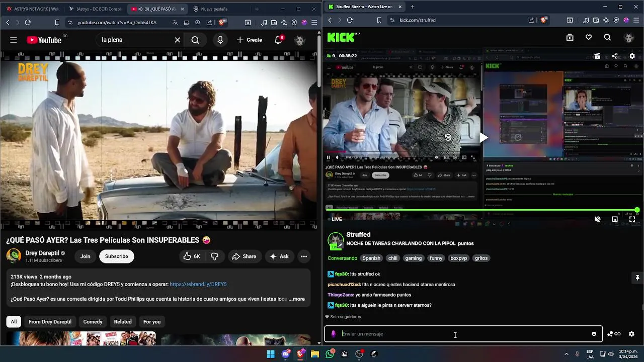Open Kick profile avatar menu
The image size is (644, 362).
pyautogui.click(x=628, y=37)
